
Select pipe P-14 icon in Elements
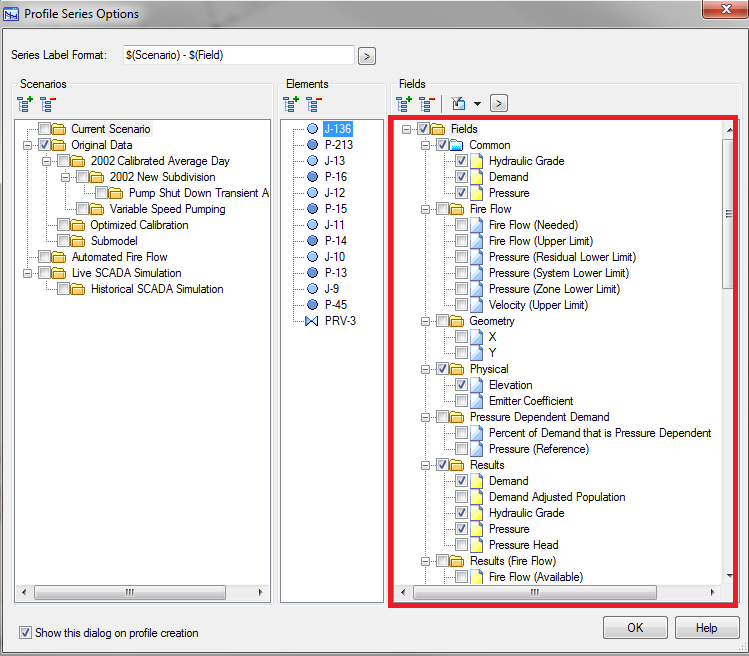[312, 240]
